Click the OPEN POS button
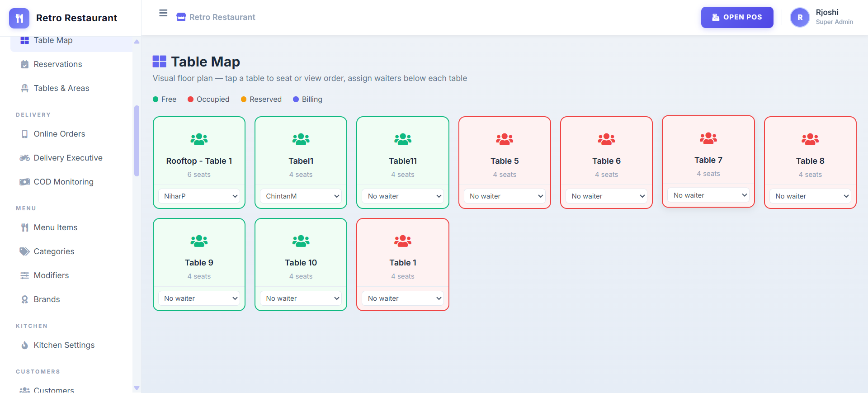Screen dimensions: 868x393 pos(737,17)
